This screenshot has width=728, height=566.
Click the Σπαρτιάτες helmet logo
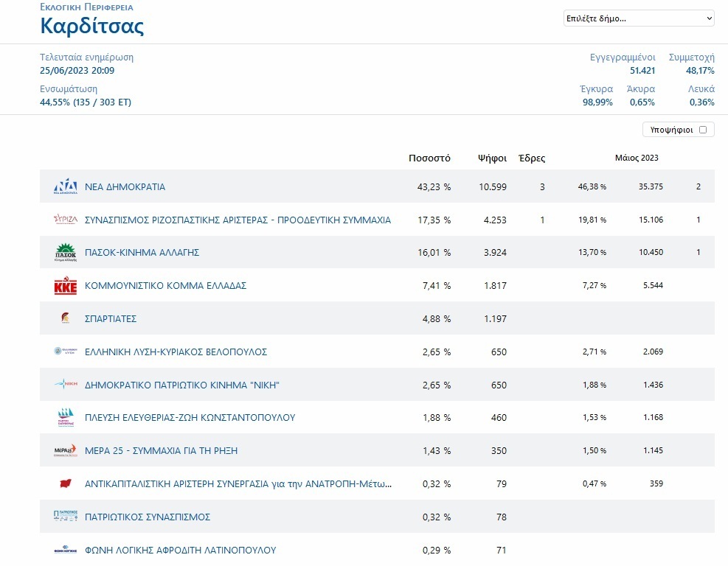[x=66, y=318]
